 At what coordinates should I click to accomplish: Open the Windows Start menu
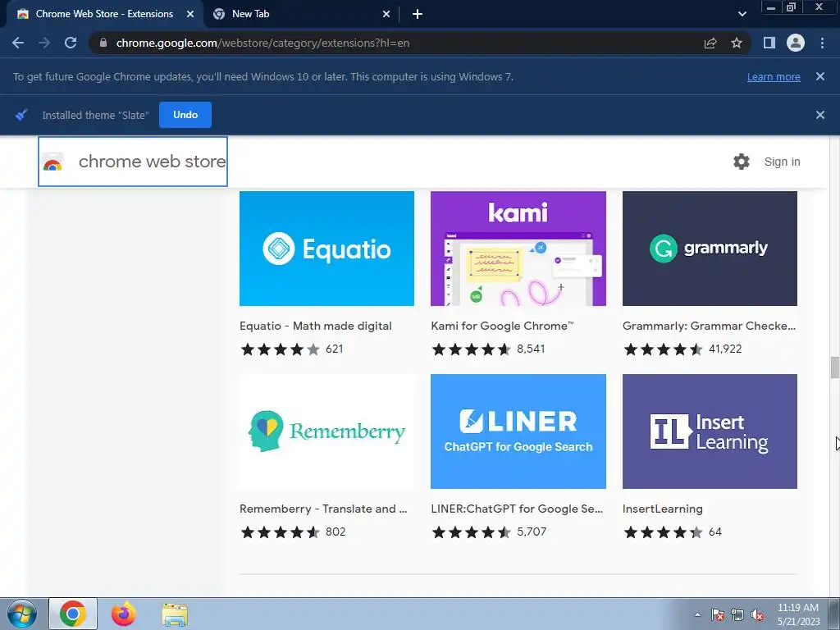point(21,614)
